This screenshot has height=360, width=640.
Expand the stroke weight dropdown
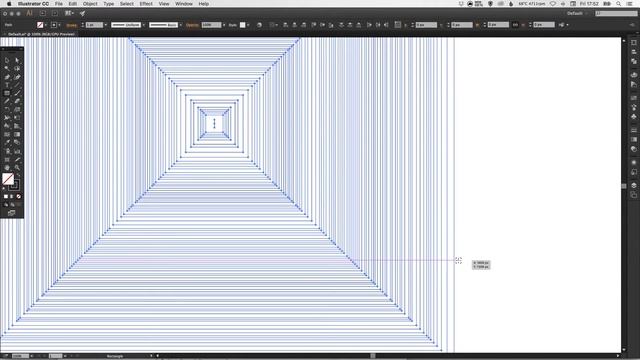pyautogui.click(x=106, y=25)
